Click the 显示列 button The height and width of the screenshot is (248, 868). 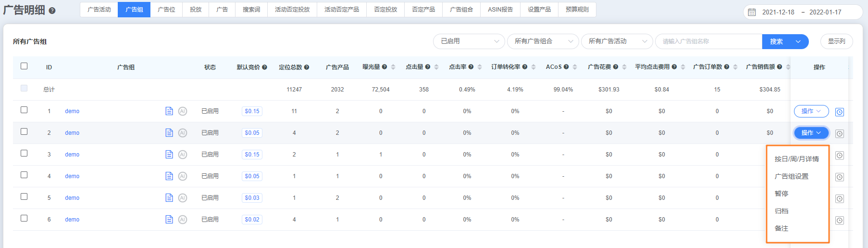click(836, 41)
